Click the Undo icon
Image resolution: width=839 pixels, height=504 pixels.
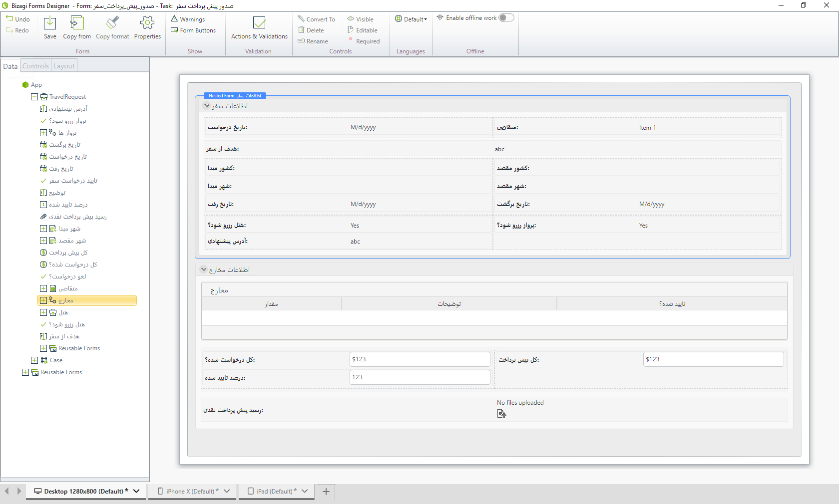(9, 19)
